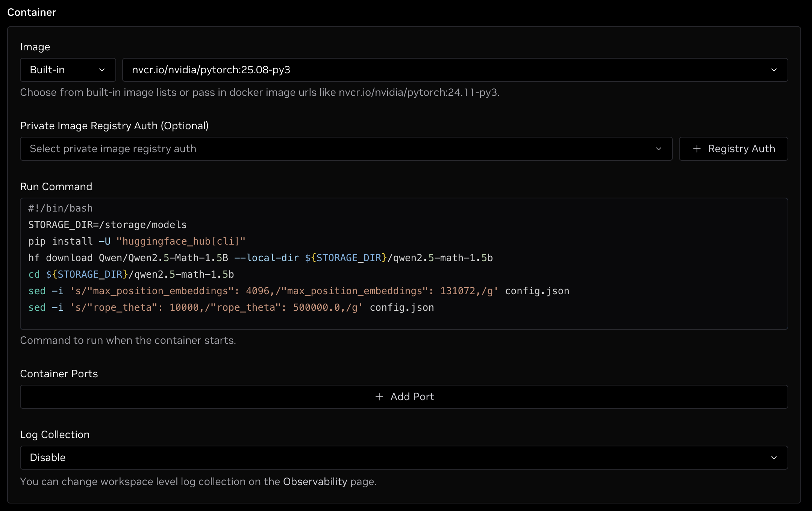Click the STORAGE_DIR assignment line

(x=108, y=225)
